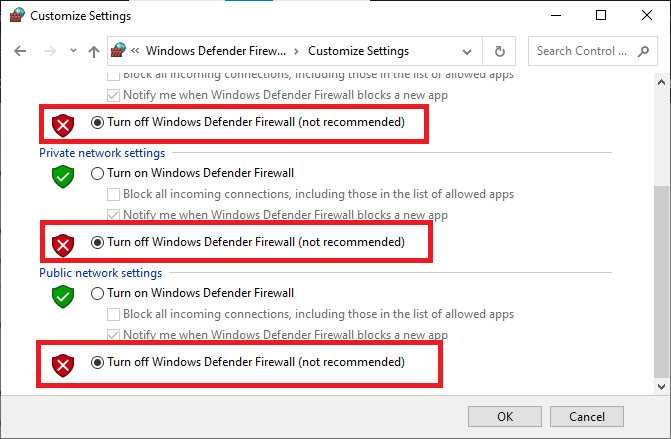Image resolution: width=671 pixels, height=439 pixels.
Task: Click the red shield under Private network settings
Action: click(x=63, y=244)
